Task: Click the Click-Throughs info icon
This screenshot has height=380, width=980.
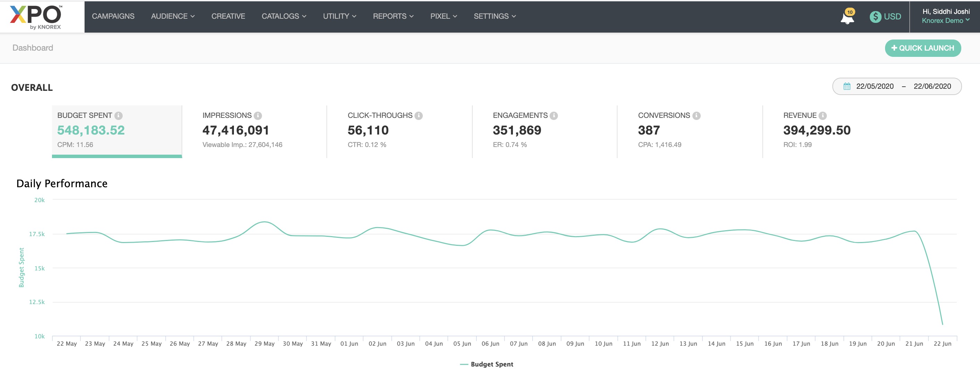Action: [x=419, y=115]
